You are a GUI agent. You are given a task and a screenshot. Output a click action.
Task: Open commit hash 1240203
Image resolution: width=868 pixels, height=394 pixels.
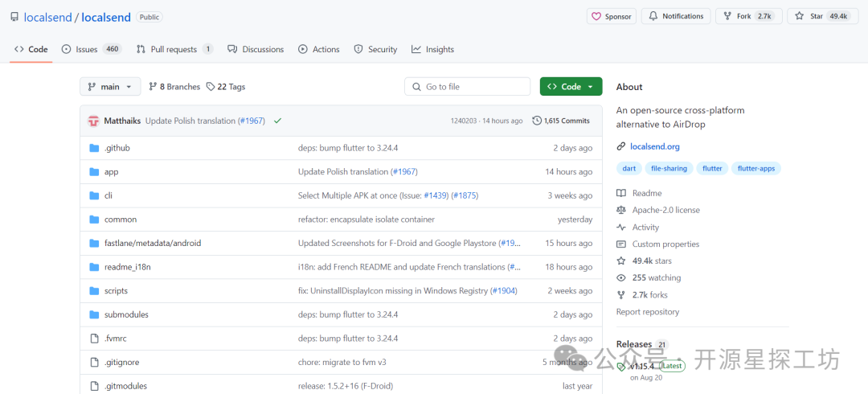point(464,121)
